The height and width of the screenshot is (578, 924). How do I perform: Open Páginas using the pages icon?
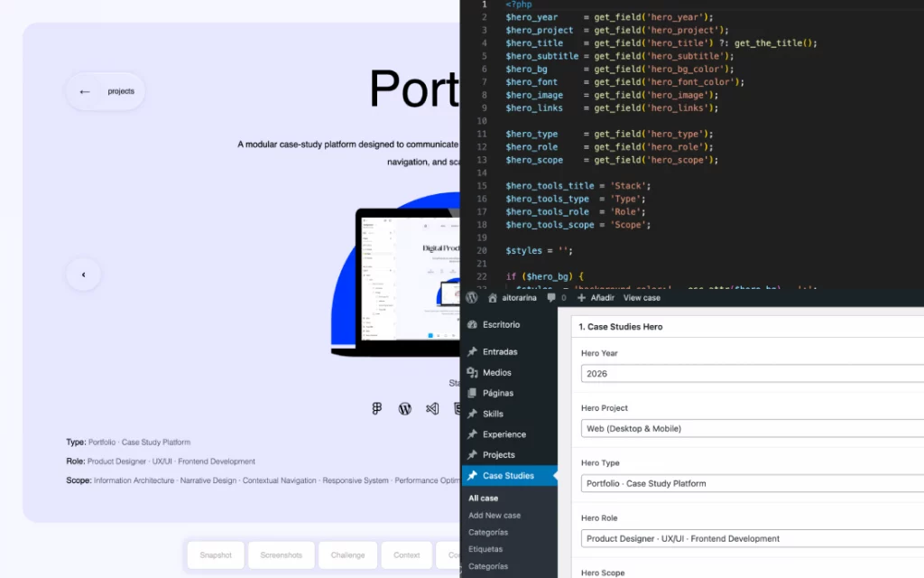471,393
